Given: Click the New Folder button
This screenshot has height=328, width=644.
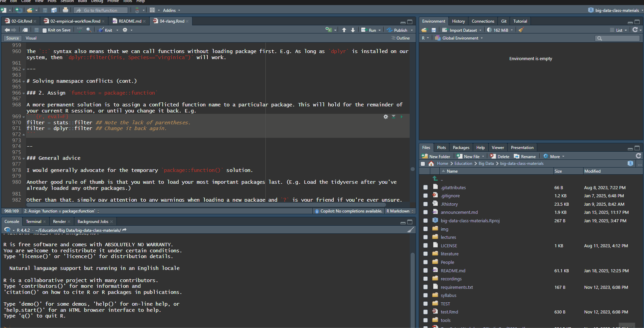Looking at the screenshot, I should pyautogui.click(x=436, y=156).
